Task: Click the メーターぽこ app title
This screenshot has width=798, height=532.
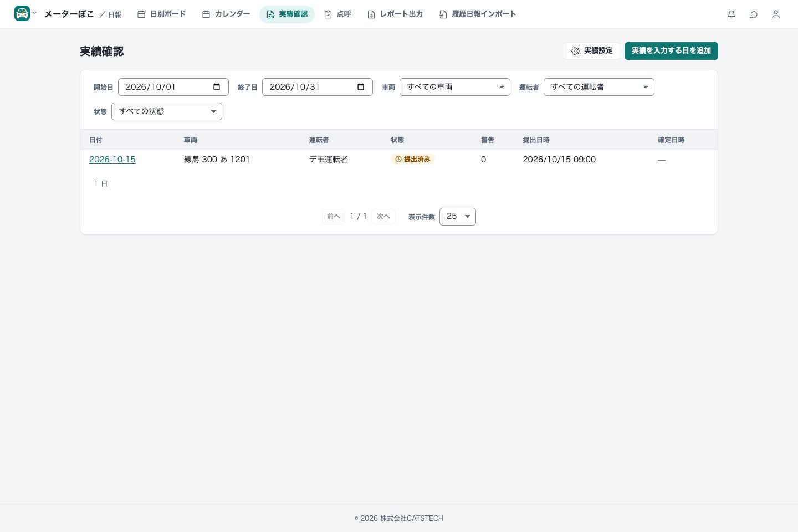Action: (x=69, y=14)
